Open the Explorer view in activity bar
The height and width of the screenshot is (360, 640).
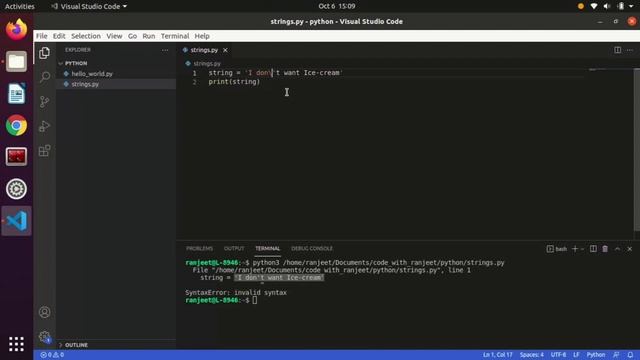pyautogui.click(x=44, y=53)
